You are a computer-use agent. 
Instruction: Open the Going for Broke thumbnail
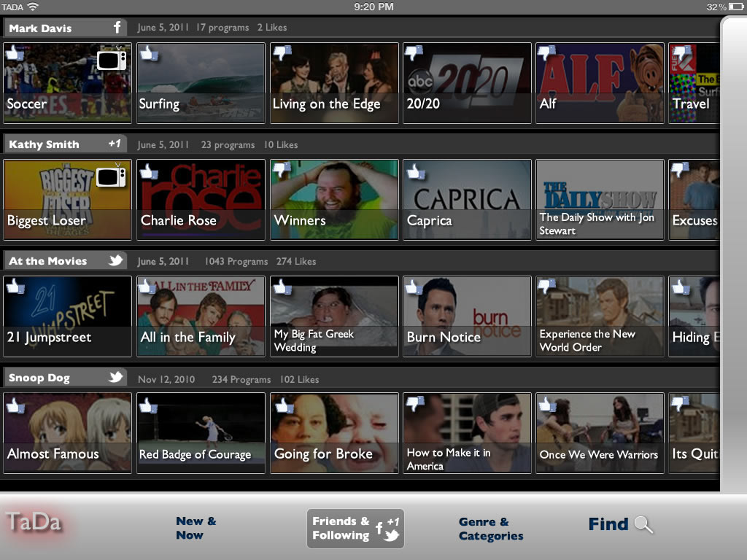coord(334,433)
